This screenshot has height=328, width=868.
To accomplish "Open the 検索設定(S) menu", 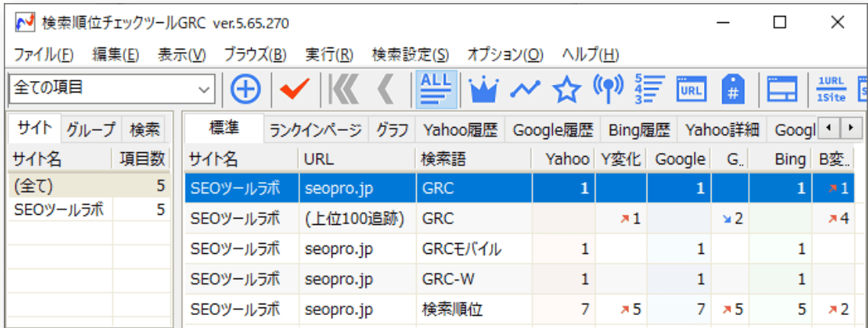I will click(410, 55).
